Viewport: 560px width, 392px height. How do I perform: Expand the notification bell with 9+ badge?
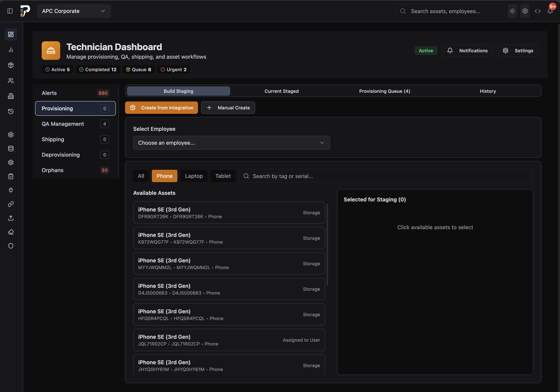pyautogui.click(x=550, y=11)
